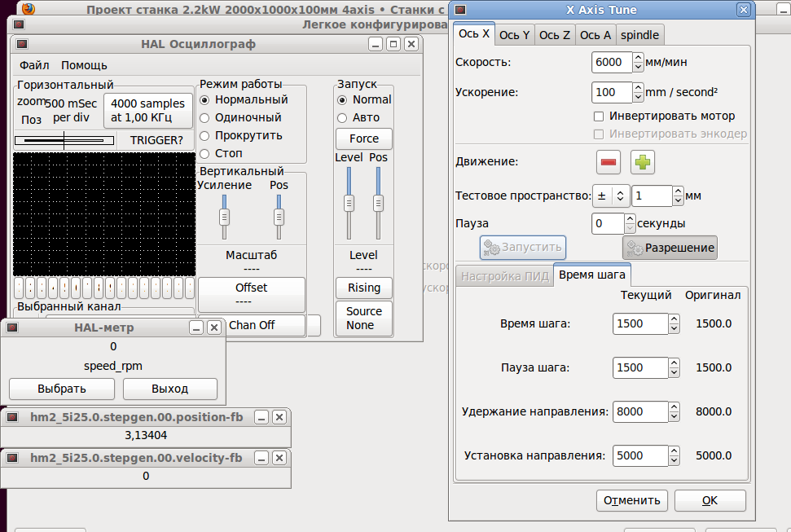
Task: Click the red minus jog button
Action: point(609,162)
